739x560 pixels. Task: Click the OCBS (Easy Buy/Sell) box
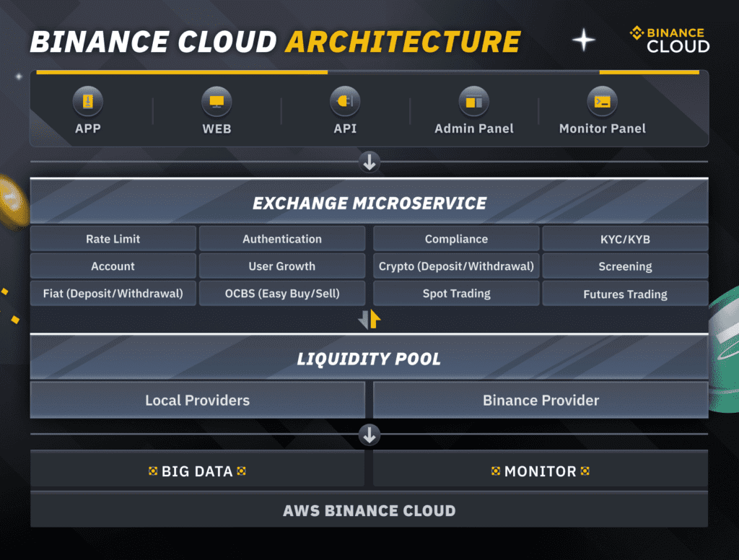click(x=282, y=293)
